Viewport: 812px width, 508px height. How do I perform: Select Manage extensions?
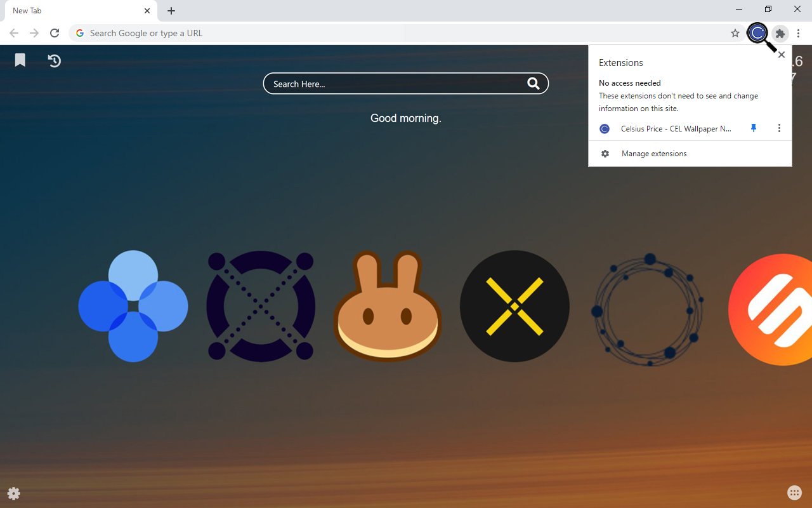tap(653, 154)
